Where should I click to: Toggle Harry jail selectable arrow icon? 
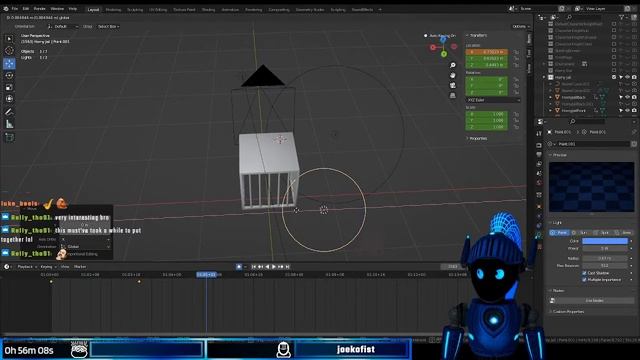pos(621,77)
